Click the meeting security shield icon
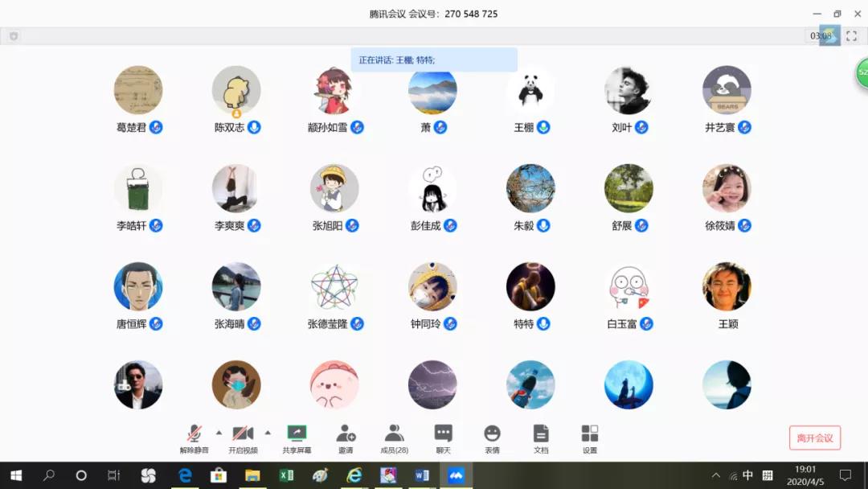 tap(14, 36)
